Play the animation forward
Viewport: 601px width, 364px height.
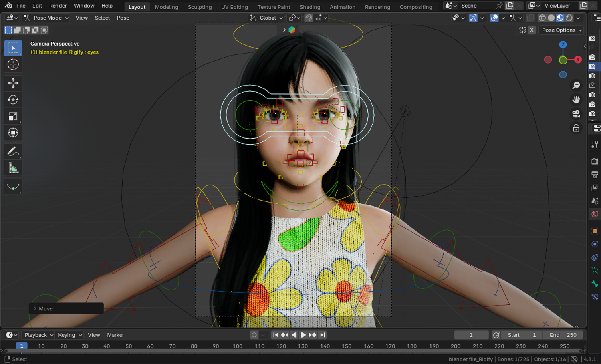coord(303,335)
